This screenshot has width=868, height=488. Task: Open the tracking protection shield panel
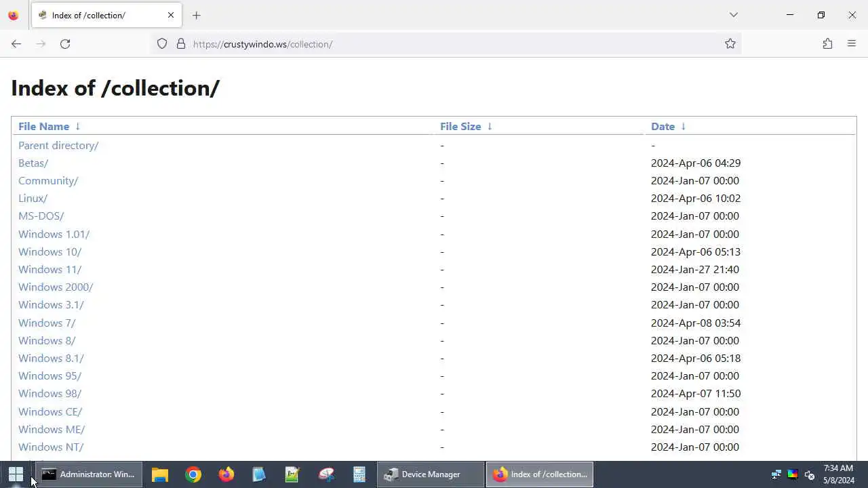coord(162,44)
